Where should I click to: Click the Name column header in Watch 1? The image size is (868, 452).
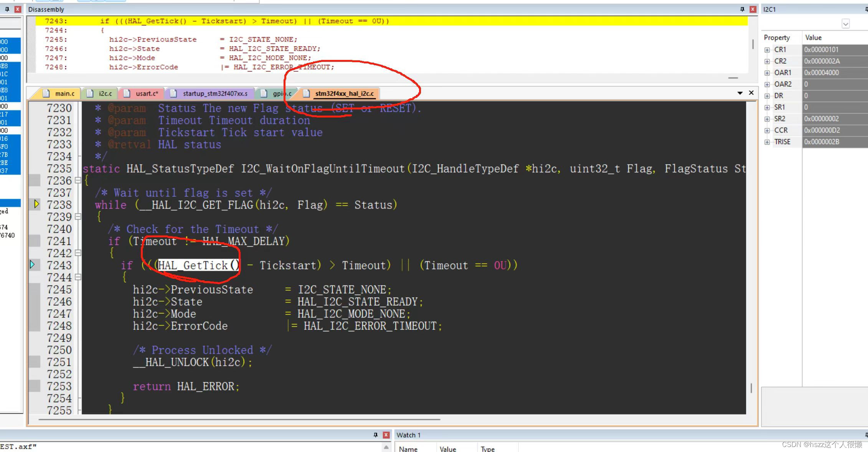(408, 449)
